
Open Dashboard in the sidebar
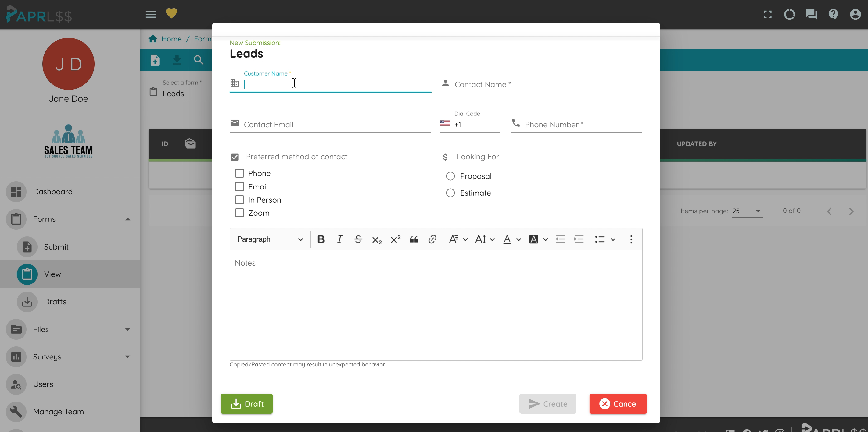(70, 192)
